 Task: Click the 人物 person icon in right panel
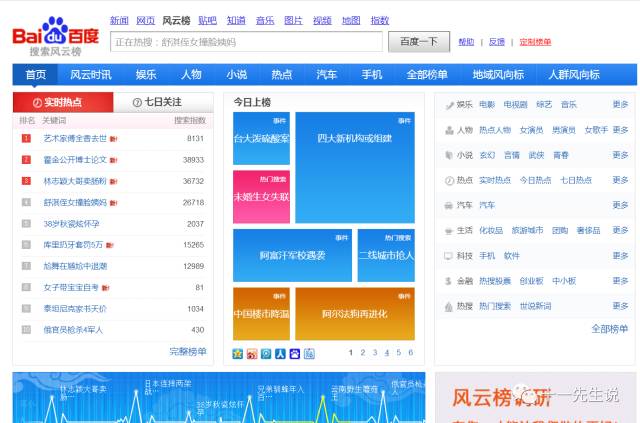tap(449, 130)
